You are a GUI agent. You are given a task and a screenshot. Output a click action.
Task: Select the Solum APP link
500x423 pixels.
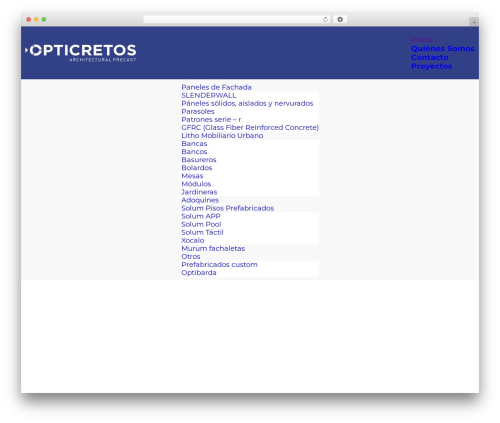[201, 216]
